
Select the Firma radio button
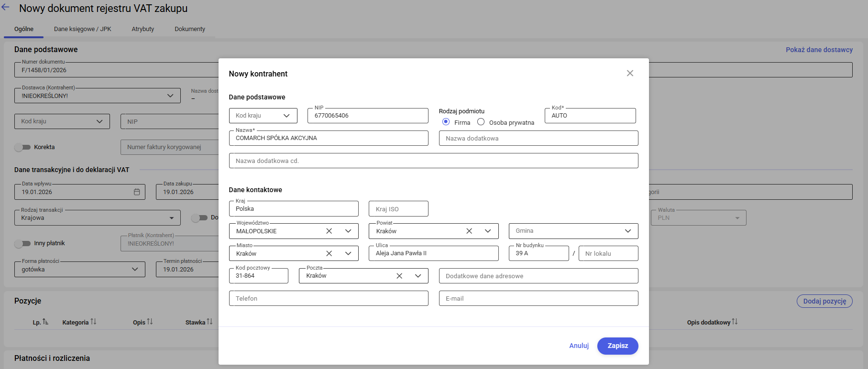(x=446, y=122)
